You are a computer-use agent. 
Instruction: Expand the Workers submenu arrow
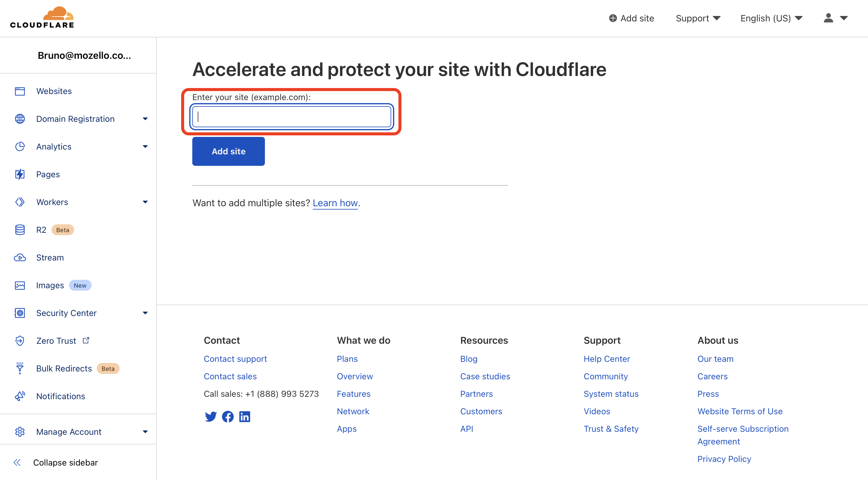[x=145, y=202]
